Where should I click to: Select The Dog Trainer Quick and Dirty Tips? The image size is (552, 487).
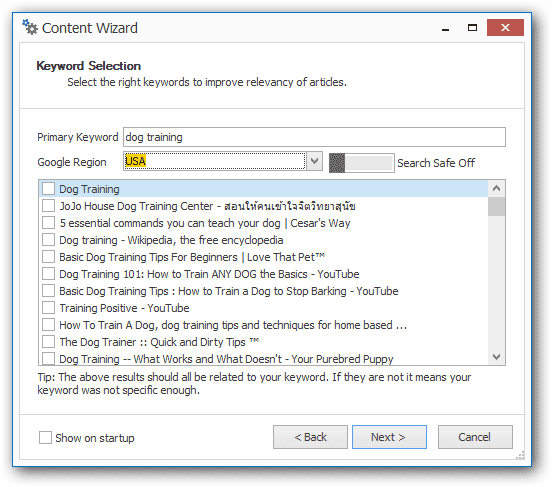coord(159,342)
